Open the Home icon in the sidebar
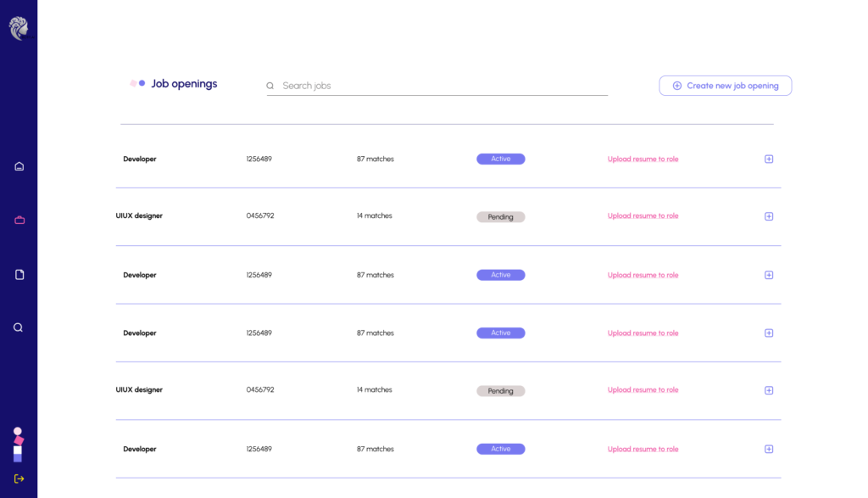The image size is (868, 498). coord(19,166)
